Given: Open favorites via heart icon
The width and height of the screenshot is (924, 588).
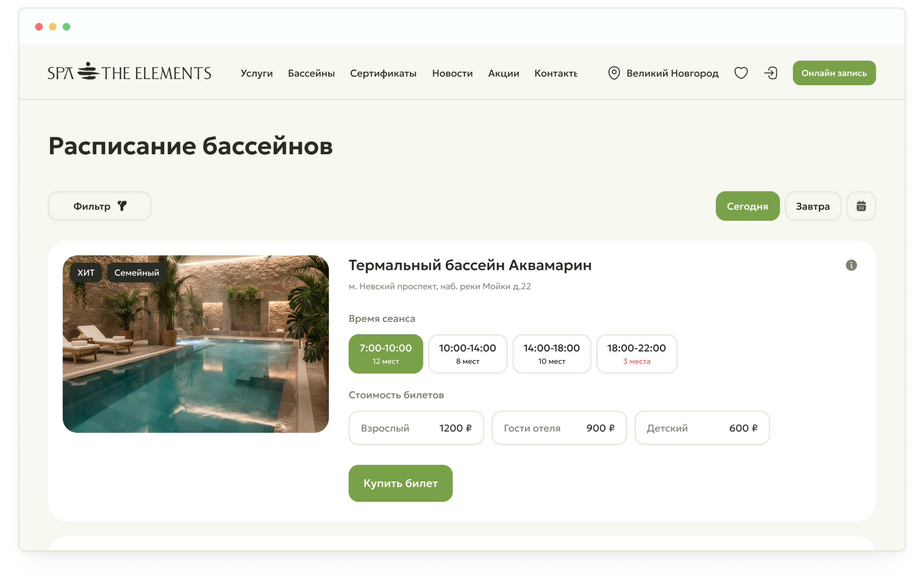Looking at the screenshot, I should [741, 73].
